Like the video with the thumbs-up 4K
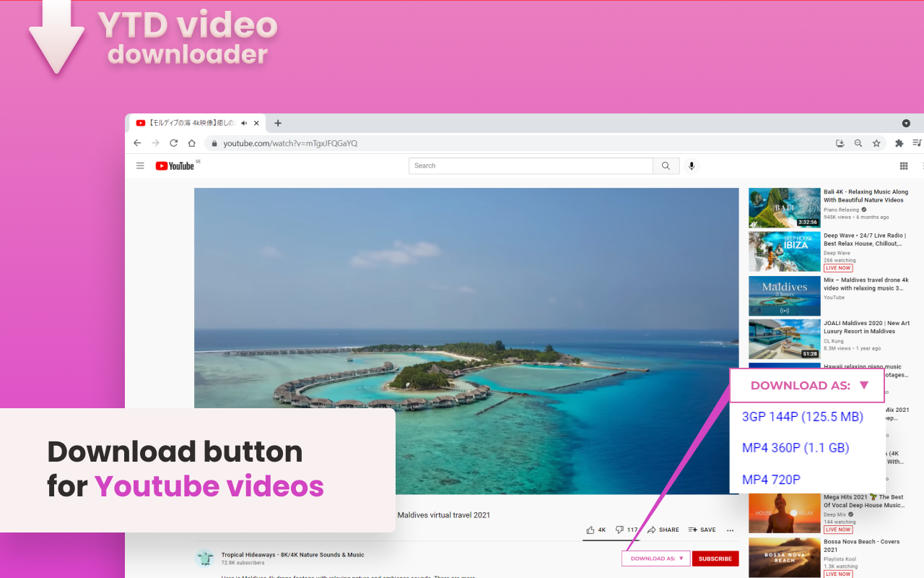The image size is (924, 578). pos(596,530)
